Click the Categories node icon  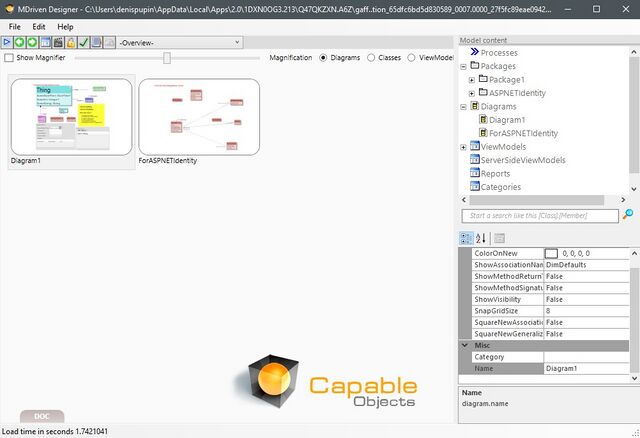tap(474, 186)
